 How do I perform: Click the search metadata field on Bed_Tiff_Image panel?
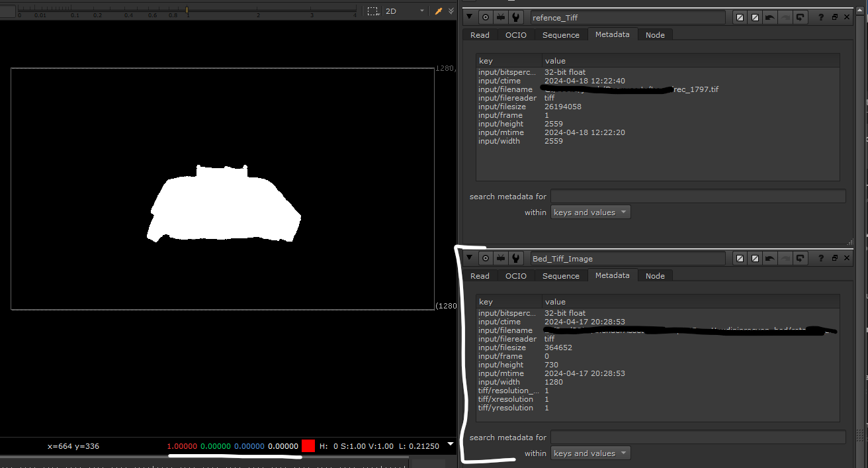[x=698, y=437]
